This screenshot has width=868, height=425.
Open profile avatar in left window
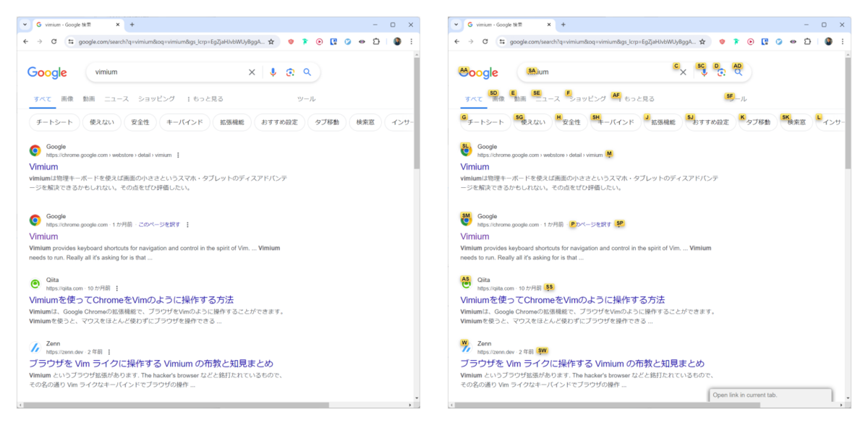pos(397,42)
